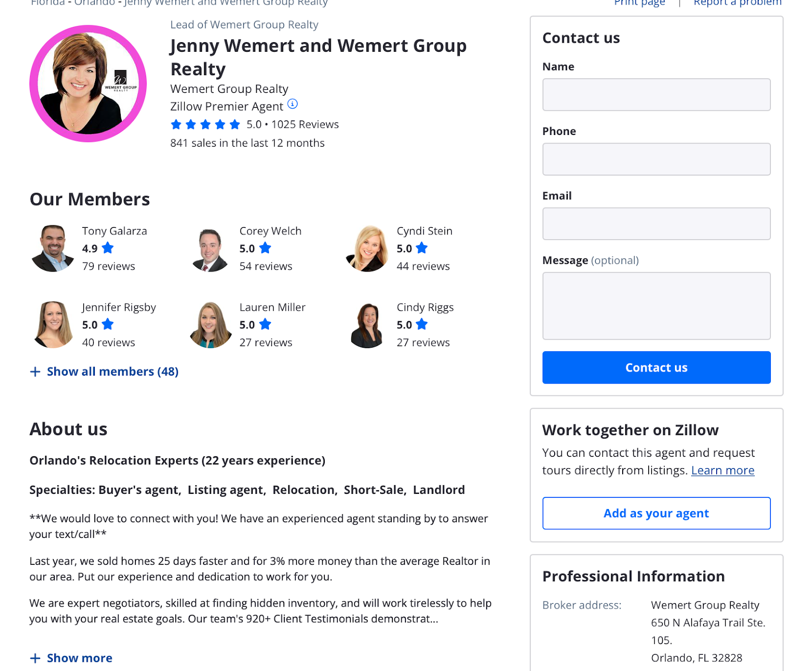Open Cindy Riggs's member photo
Screen dimensions: 812x671
[x=367, y=325]
